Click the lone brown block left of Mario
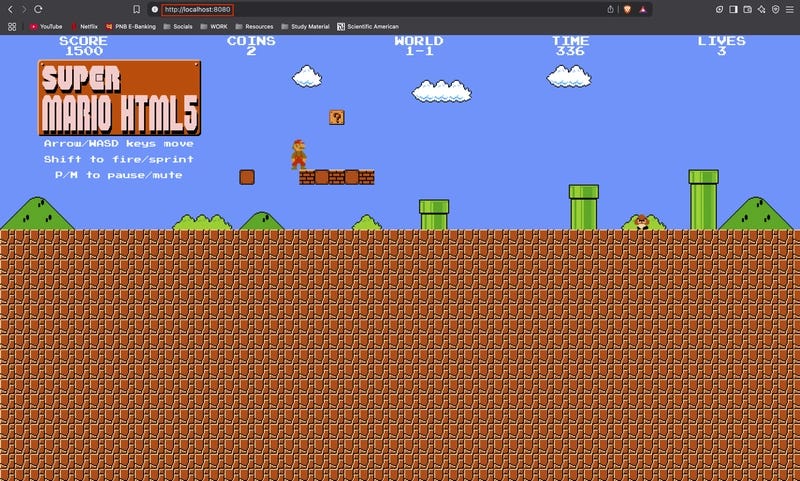 click(247, 177)
